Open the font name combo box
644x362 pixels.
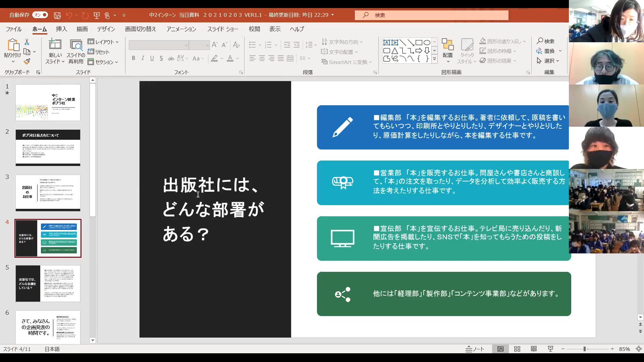point(159,45)
